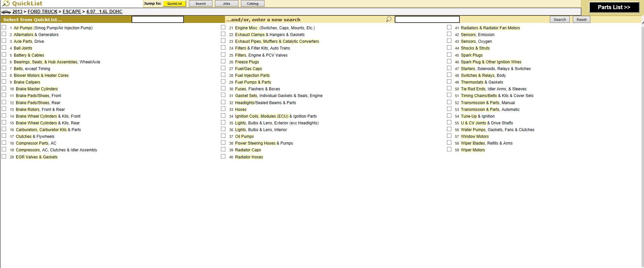Check the Air Pumps checkbox

tap(4, 27)
